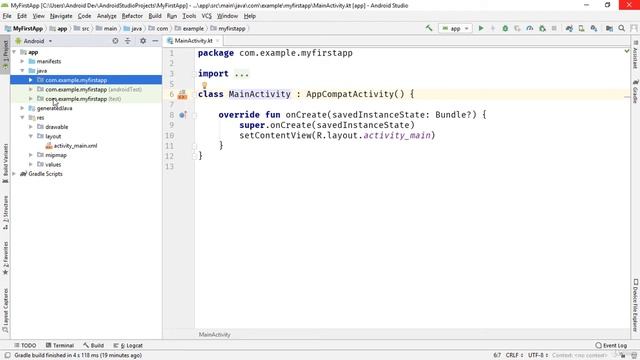Open the TODO tool window
640x360 pixels.
25,345
